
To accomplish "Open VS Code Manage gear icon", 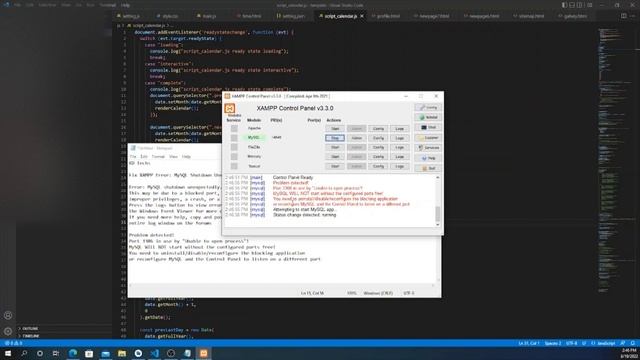I will pyautogui.click(x=8, y=331).
